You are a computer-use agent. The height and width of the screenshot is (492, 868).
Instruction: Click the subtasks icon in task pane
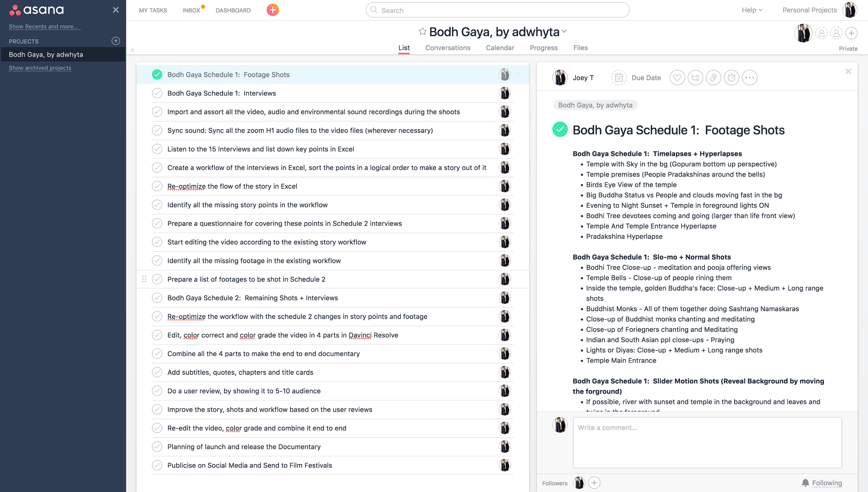tap(695, 78)
